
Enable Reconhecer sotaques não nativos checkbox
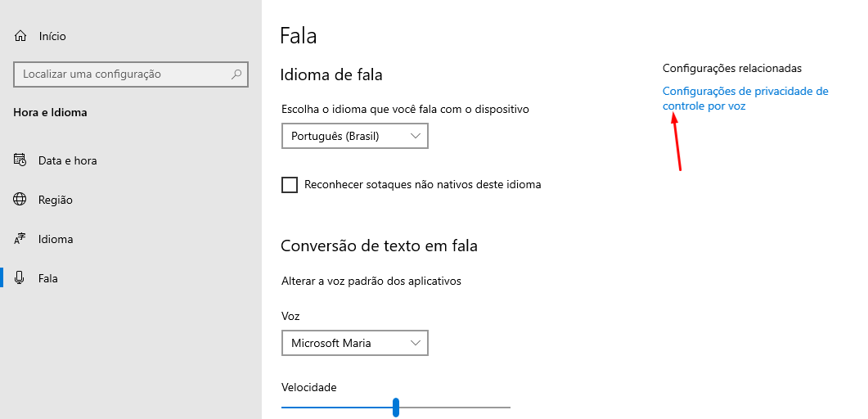point(290,185)
